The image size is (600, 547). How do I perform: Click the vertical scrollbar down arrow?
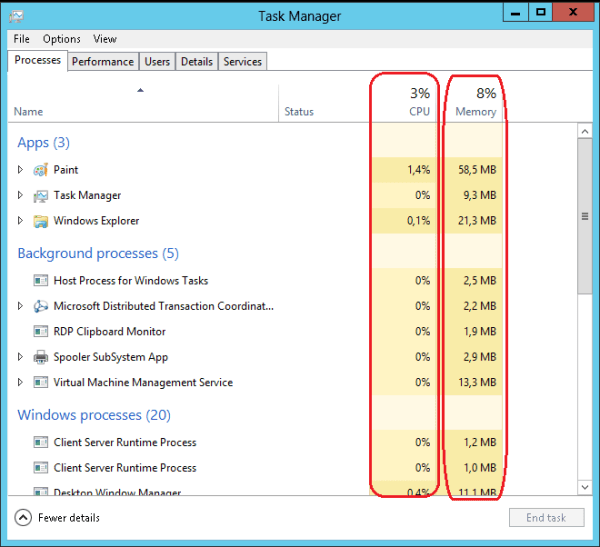pos(585,487)
